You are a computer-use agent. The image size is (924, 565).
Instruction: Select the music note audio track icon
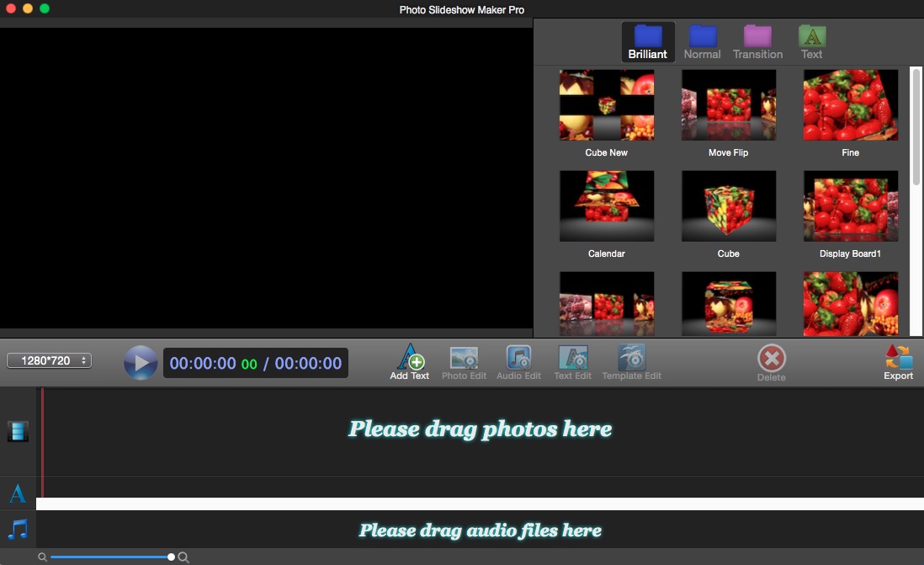point(18,530)
